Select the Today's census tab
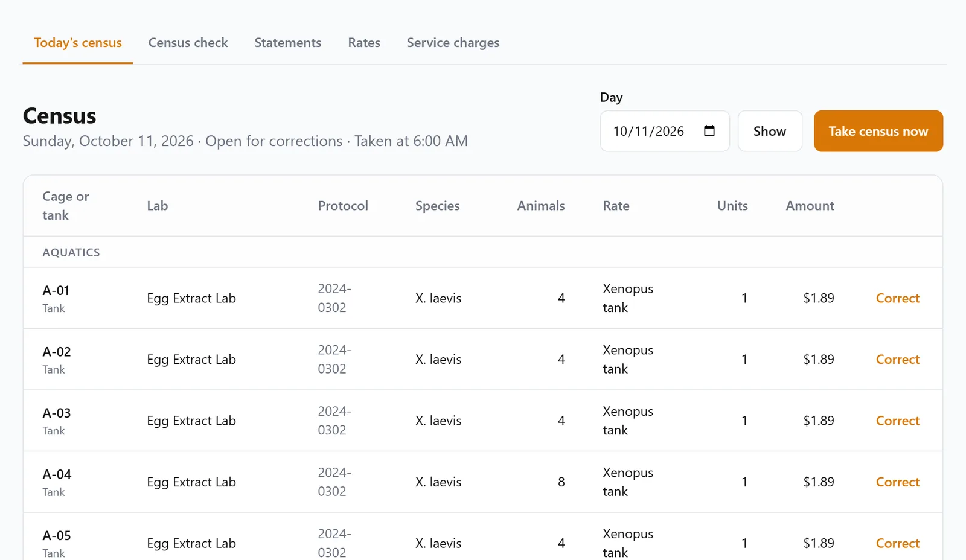The image size is (966, 560). coord(78,43)
